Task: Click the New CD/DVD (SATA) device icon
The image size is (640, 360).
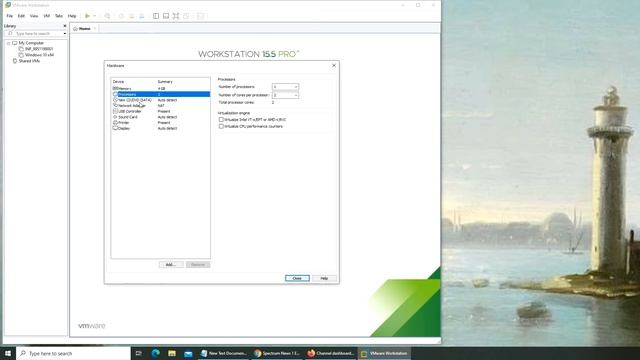Action: click(115, 100)
